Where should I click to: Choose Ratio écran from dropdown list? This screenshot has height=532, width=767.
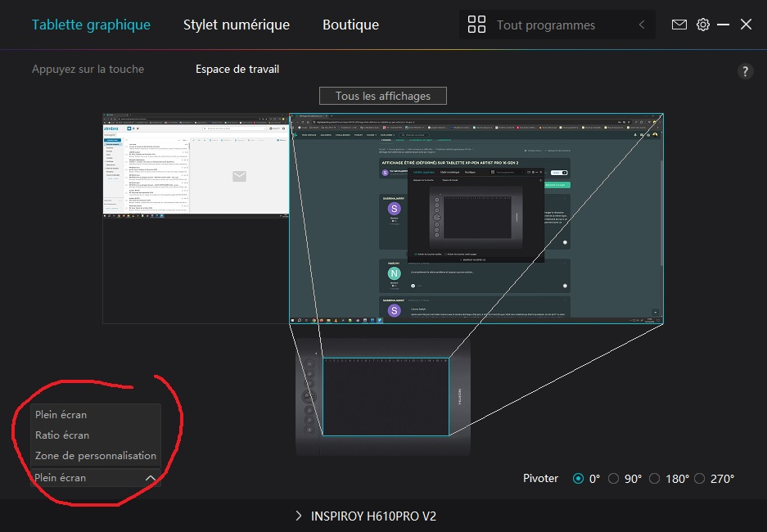[62, 435]
